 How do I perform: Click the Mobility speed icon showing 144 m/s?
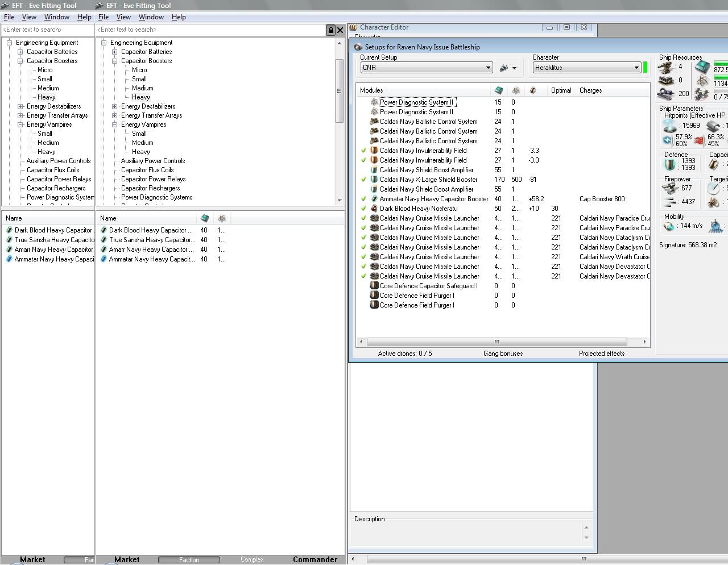(669, 226)
